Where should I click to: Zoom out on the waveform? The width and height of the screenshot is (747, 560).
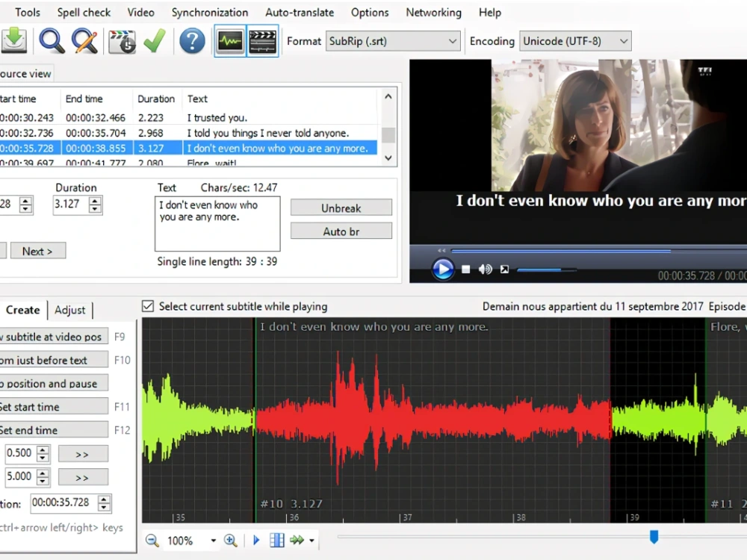pos(152,540)
